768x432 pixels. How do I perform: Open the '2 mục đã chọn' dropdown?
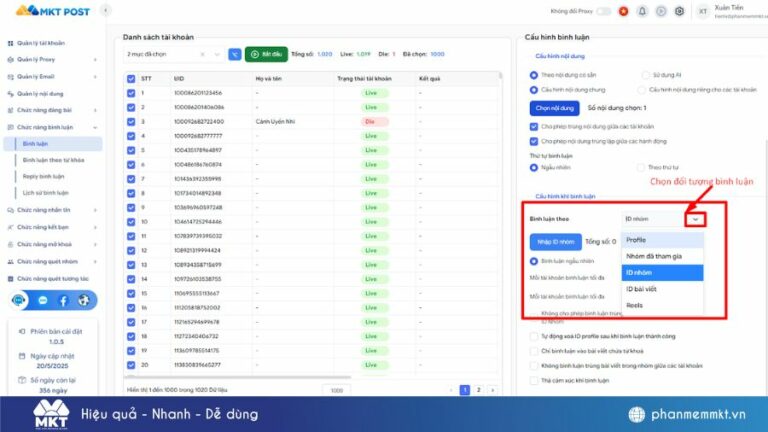pos(217,54)
